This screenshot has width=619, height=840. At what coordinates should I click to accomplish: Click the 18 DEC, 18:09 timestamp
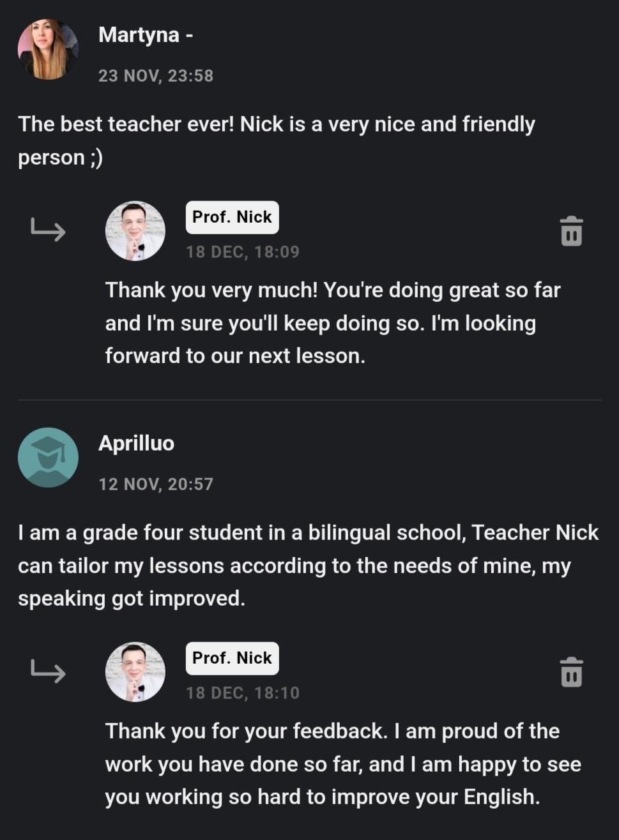[x=243, y=251]
